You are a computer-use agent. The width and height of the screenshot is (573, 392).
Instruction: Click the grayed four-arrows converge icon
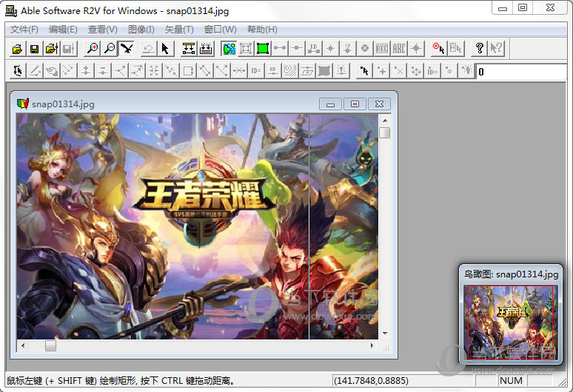154,71
